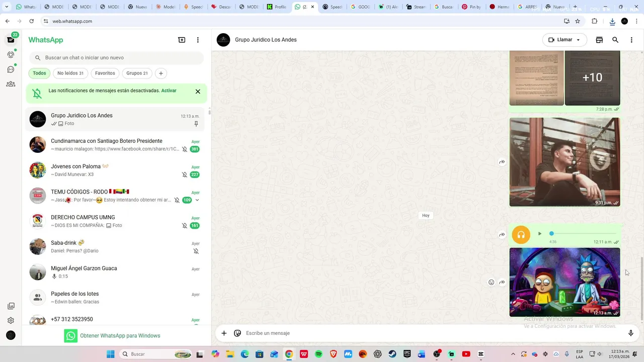Expand the Llamar dropdown arrow
Viewport: 644px width, 362px height.
pyautogui.click(x=578, y=40)
